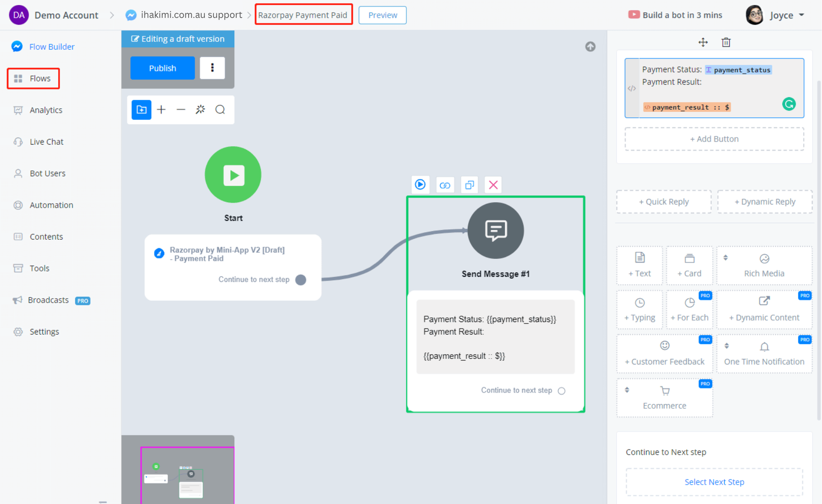Click the add folder icon in canvas toolbar
Image resolution: width=822 pixels, height=504 pixels.
tap(141, 110)
